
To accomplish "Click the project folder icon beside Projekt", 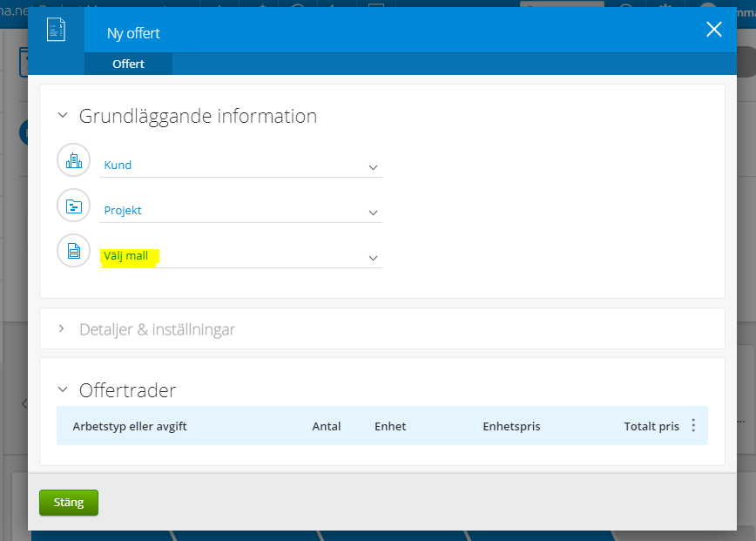I will 74,206.
